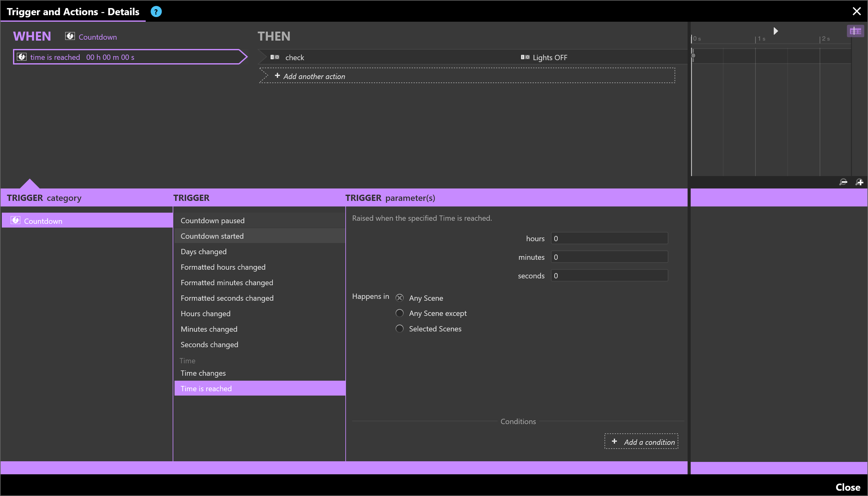The image size is (868, 496).
Task: Select the Selected Scenes radio option
Action: (x=400, y=328)
